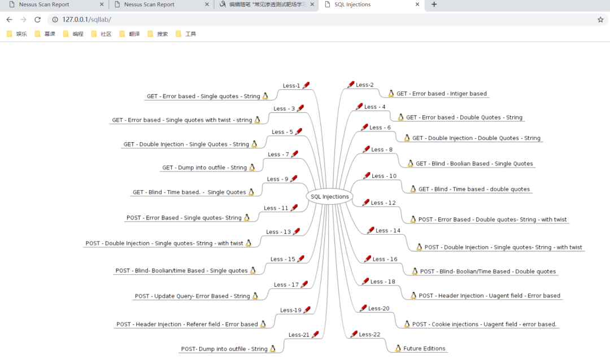Click the browser Forward arrow

click(23, 19)
